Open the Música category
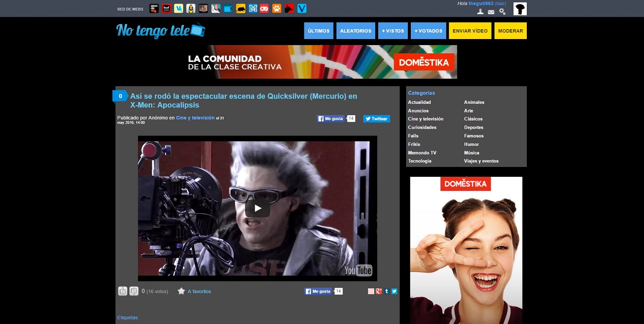 471,153
